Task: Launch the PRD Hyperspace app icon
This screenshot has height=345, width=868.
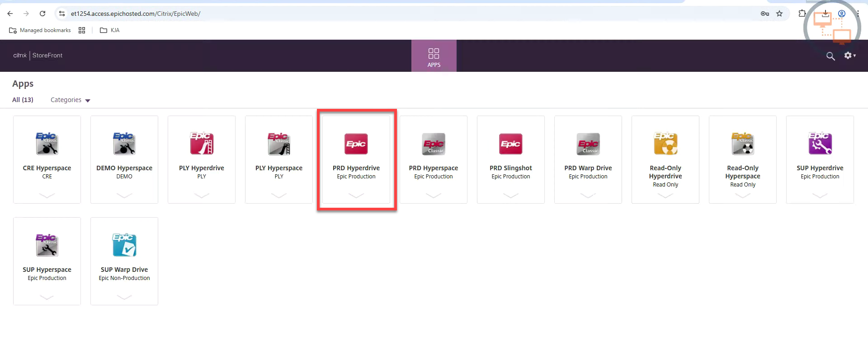Action: pyautogui.click(x=434, y=144)
